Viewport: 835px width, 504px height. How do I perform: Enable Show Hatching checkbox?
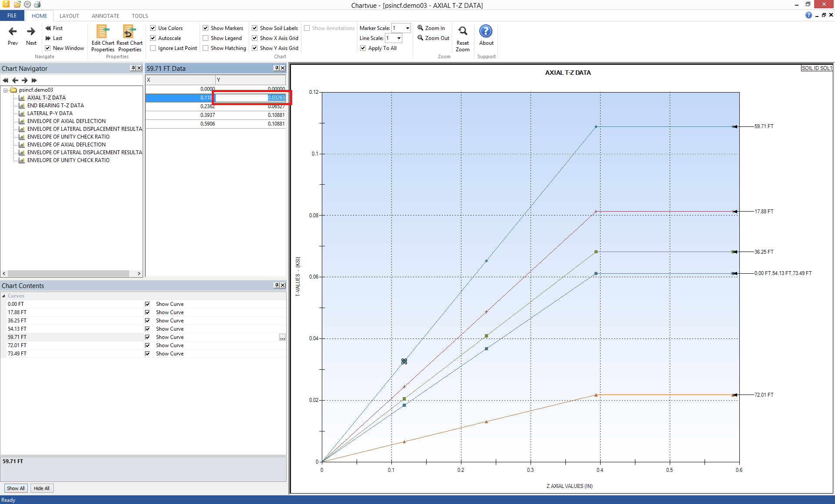(x=206, y=48)
